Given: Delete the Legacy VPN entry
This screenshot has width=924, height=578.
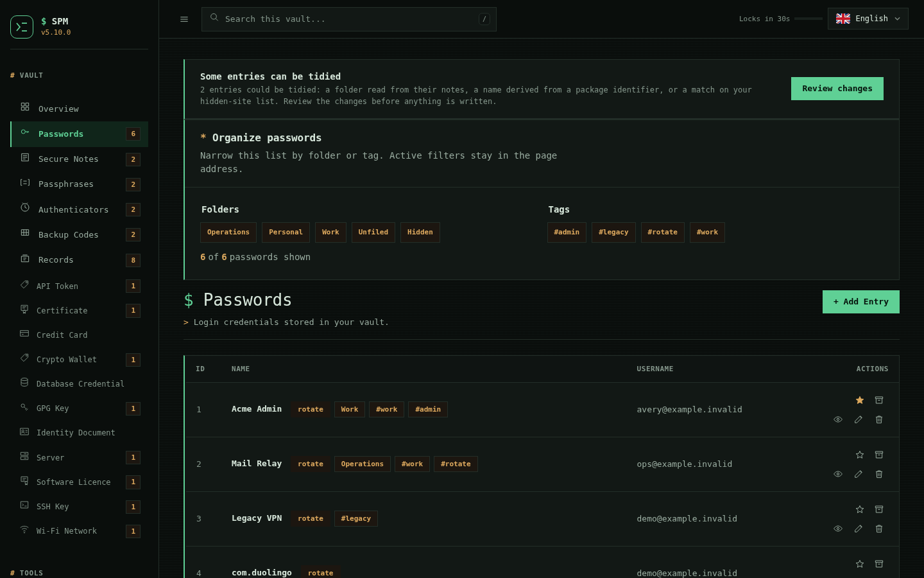Looking at the screenshot, I should point(879,529).
